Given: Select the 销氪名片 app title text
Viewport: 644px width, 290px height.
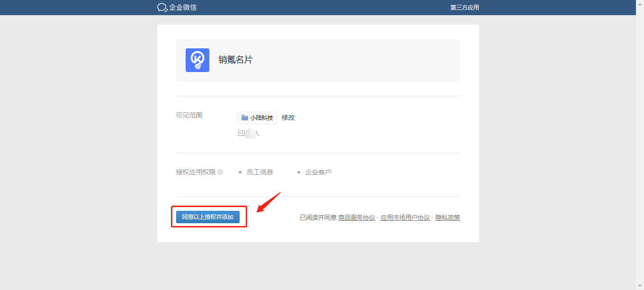Looking at the screenshot, I should [235, 60].
